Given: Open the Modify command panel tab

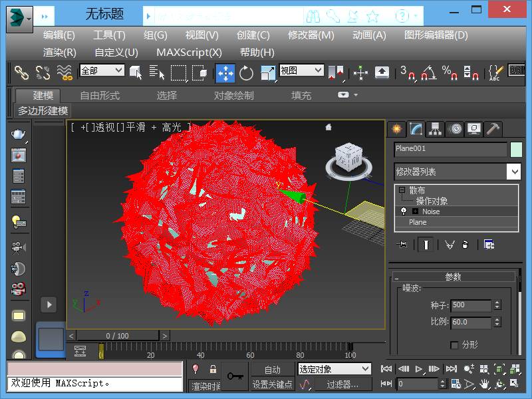Looking at the screenshot, I should 416,129.
